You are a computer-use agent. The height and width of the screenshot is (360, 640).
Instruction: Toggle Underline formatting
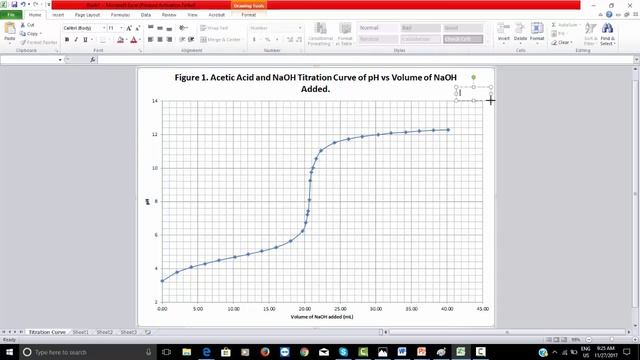coord(85,40)
